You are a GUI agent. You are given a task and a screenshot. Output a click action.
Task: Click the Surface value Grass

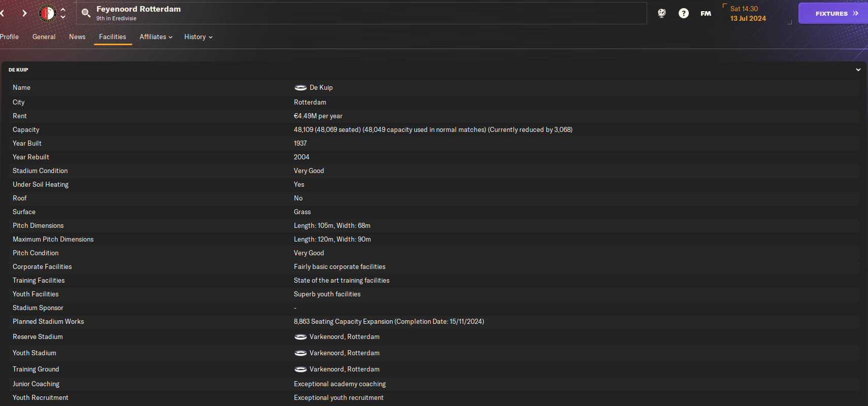(x=303, y=212)
